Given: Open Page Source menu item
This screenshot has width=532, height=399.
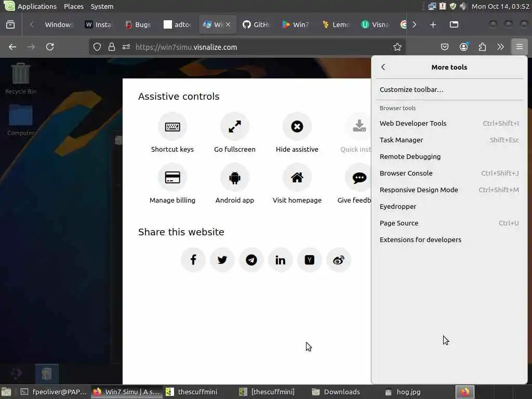Looking at the screenshot, I should click(449, 223).
